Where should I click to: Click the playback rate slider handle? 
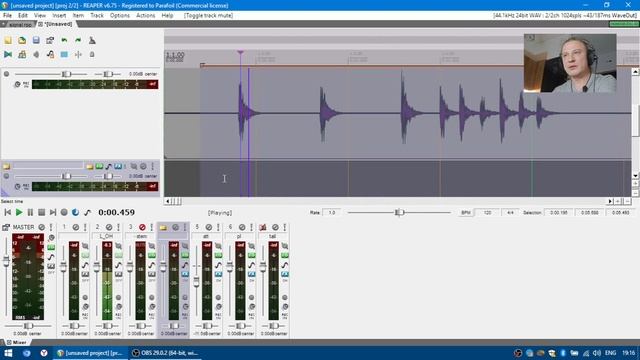(x=400, y=212)
